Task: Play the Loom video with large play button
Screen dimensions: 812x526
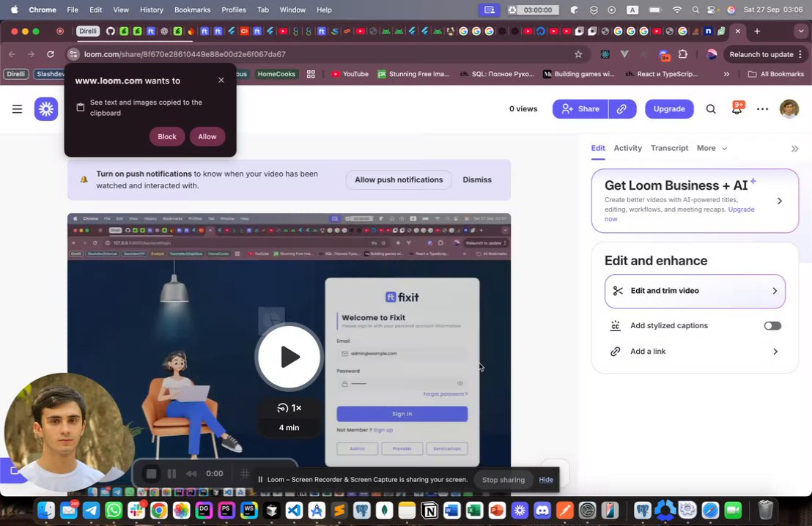Action: pyautogui.click(x=289, y=357)
